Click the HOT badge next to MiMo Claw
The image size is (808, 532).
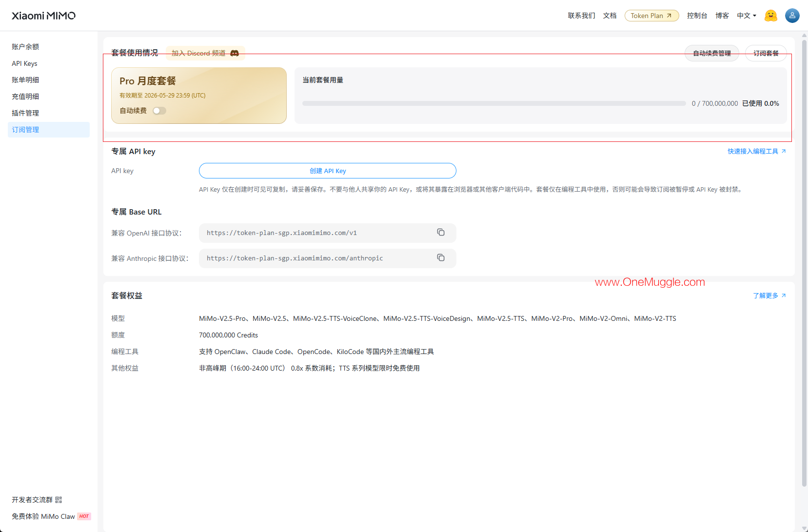click(x=84, y=516)
